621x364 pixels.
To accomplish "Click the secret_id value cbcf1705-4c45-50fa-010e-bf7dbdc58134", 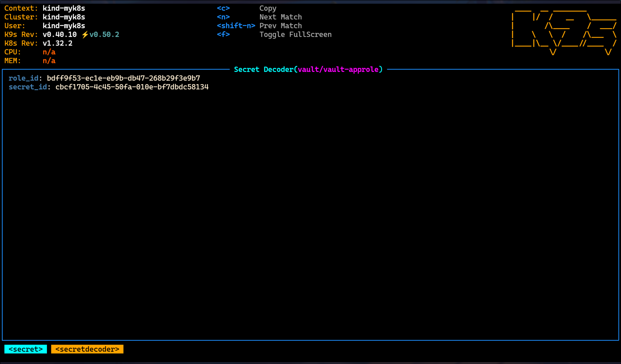I will [x=132, y=87].
